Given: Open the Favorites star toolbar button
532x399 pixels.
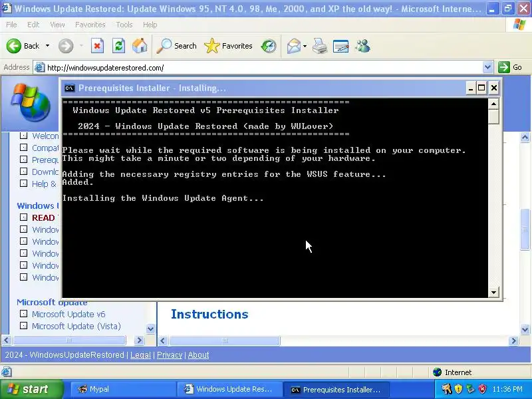Looking at the screenshot, I should 228,46.
